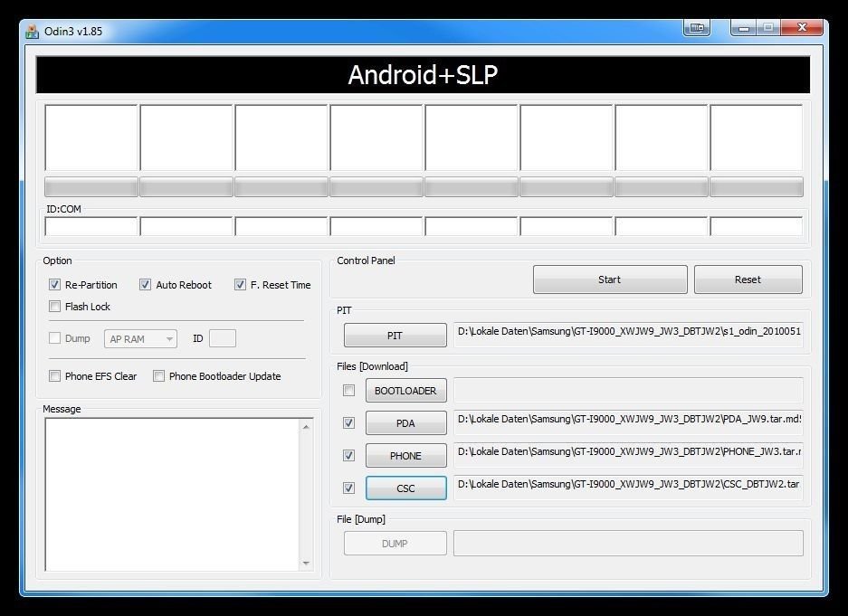
Task: Check Phone Bootloader Update
Action: point(158,376)
